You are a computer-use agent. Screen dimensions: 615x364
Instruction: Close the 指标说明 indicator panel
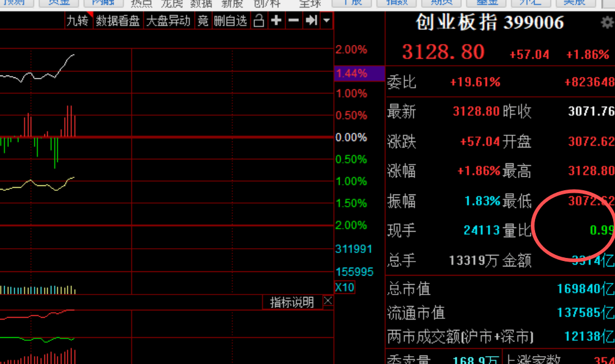[328, 301]
